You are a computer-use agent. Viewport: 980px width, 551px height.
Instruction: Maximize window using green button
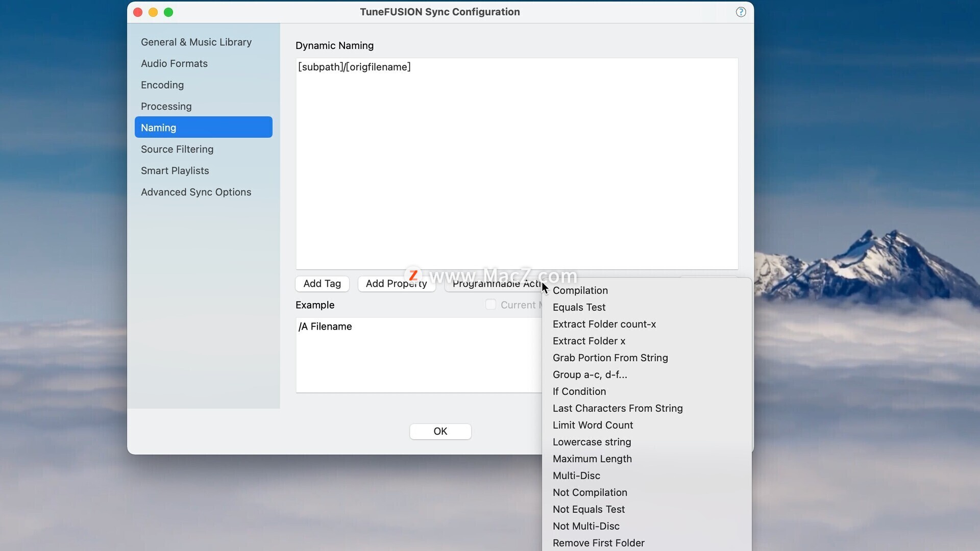click(168, 12)
